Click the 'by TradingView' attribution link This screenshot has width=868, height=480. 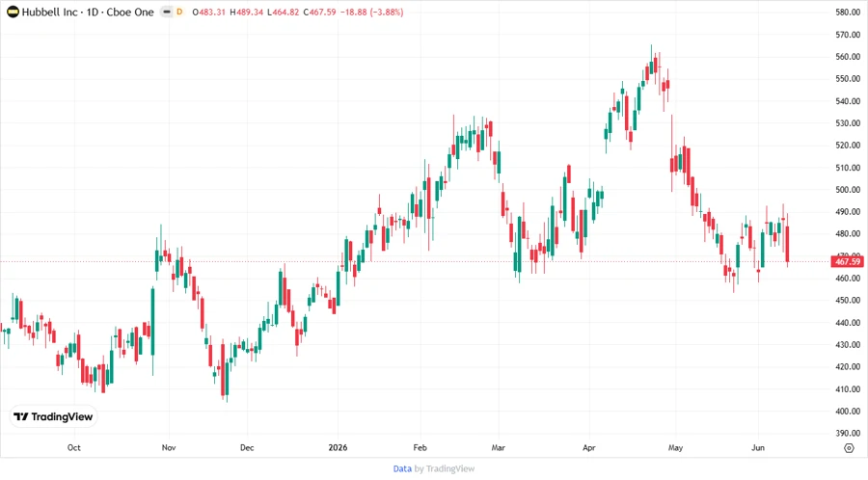click(445, 469)
